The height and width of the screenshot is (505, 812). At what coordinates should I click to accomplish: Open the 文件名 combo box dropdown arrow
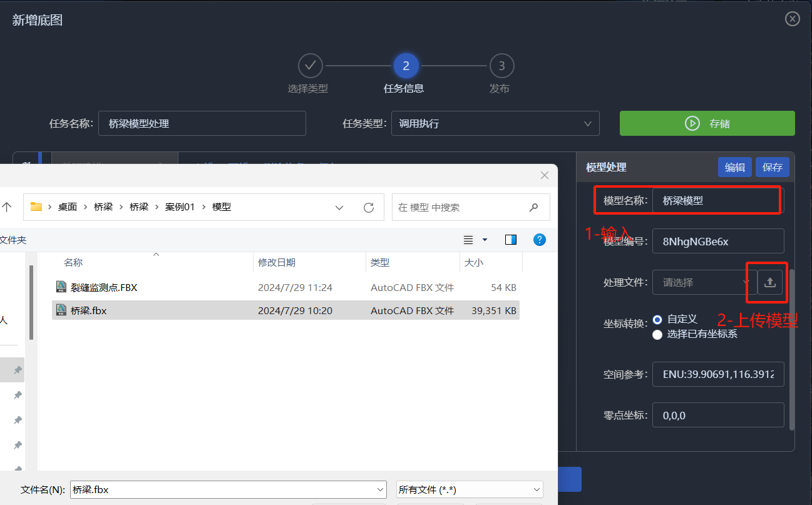pos(381,490)
